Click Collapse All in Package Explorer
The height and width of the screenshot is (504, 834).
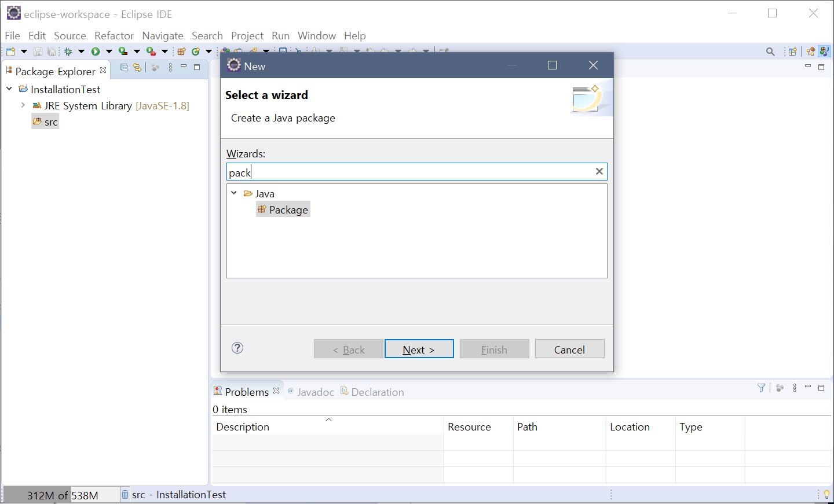(x=124, y=68)
